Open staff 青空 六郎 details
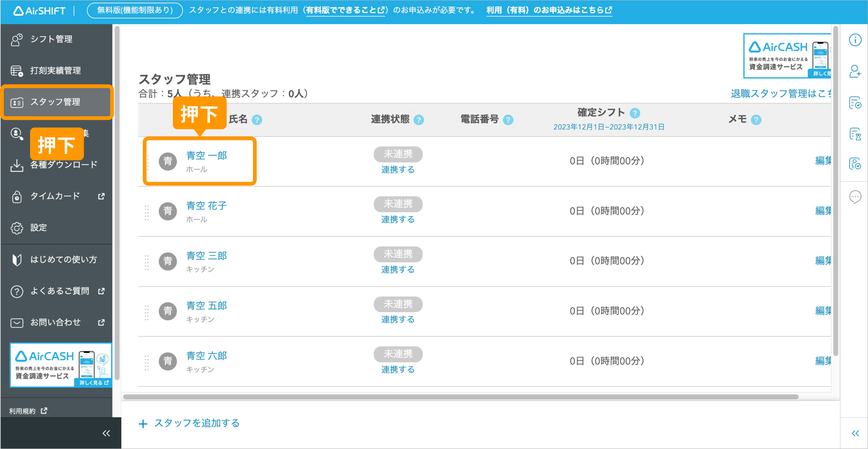 [x=206, y=356]
